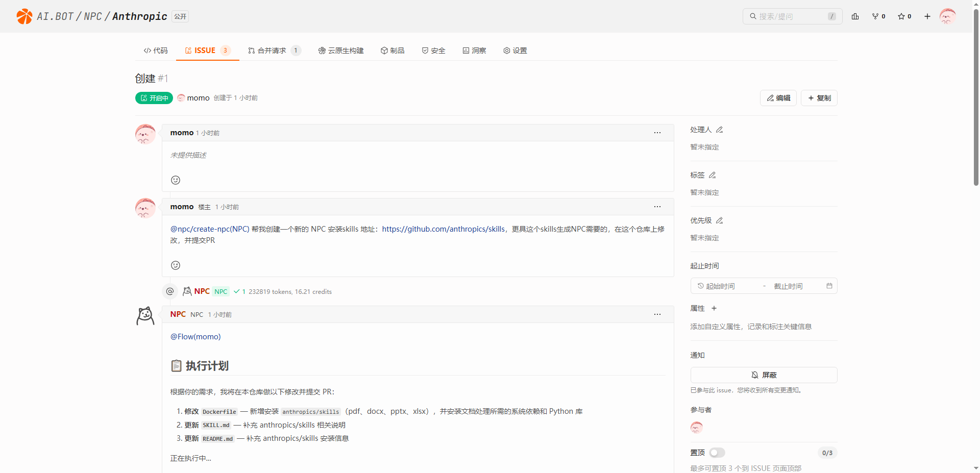
Task: Click the @ mention event icon
Action: pyautogui.click(x=170, y=291)
